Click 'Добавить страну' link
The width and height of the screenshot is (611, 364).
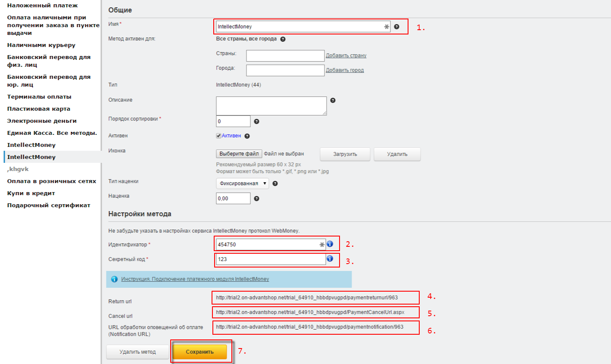(346, 56)
